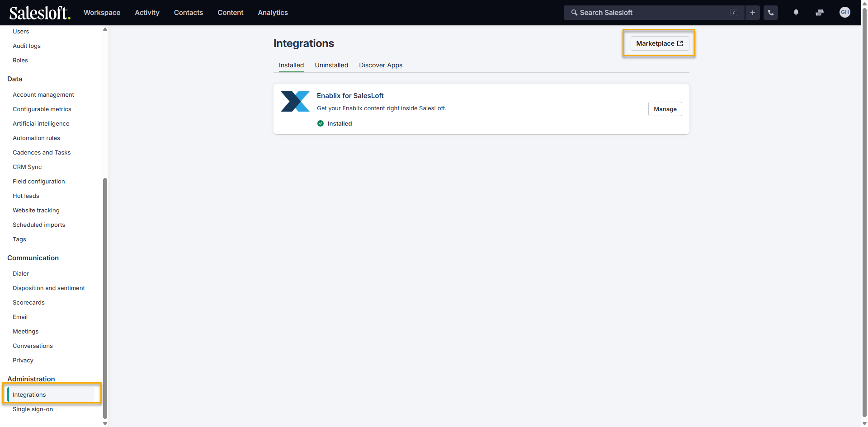Select Integrations in sidebar
This screenshot has height=427, width=868.
[51, 394]
